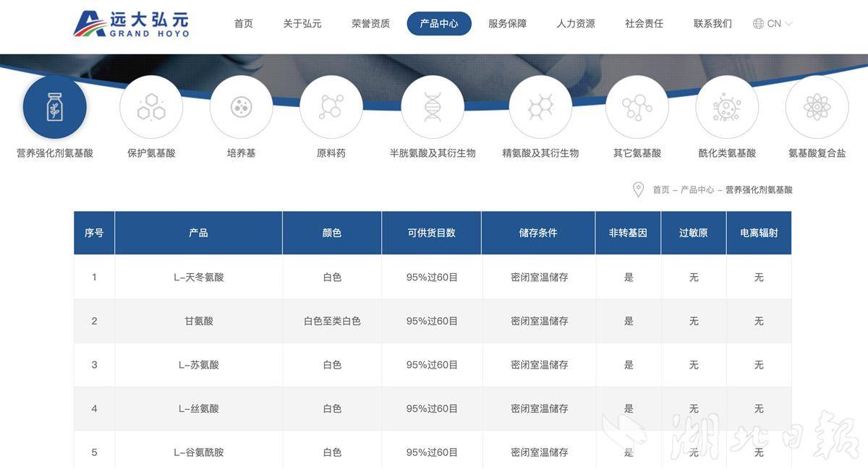This screenshot has width=868, height=469.
Task: Select the 精氨酸及其衍生物 category icon
Action: click(x=540, y=107)
